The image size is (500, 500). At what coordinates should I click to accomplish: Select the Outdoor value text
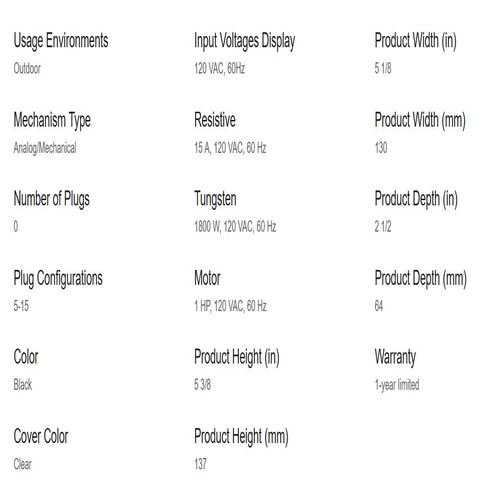[27, 68]
